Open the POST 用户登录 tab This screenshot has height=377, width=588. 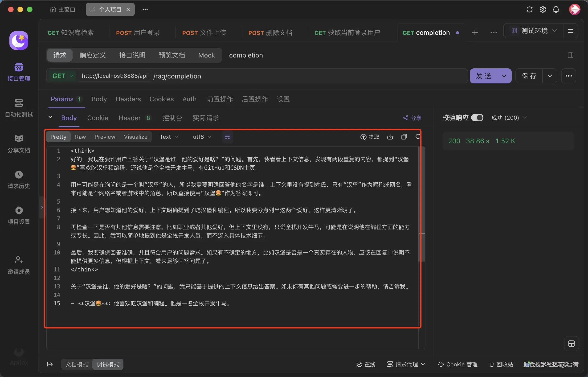pos(138,33)
